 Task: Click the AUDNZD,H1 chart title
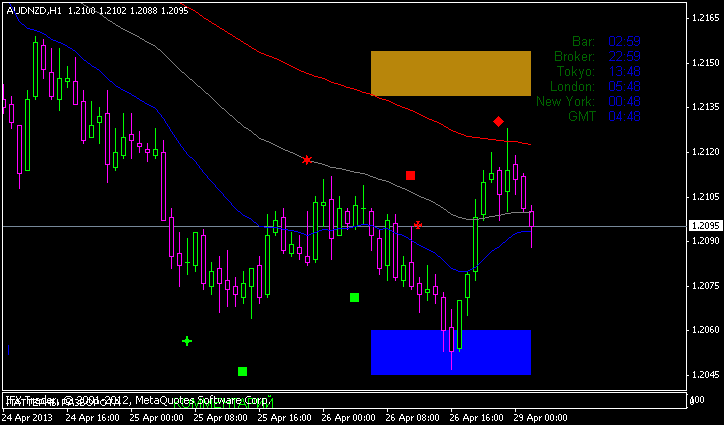coord(30,8)
